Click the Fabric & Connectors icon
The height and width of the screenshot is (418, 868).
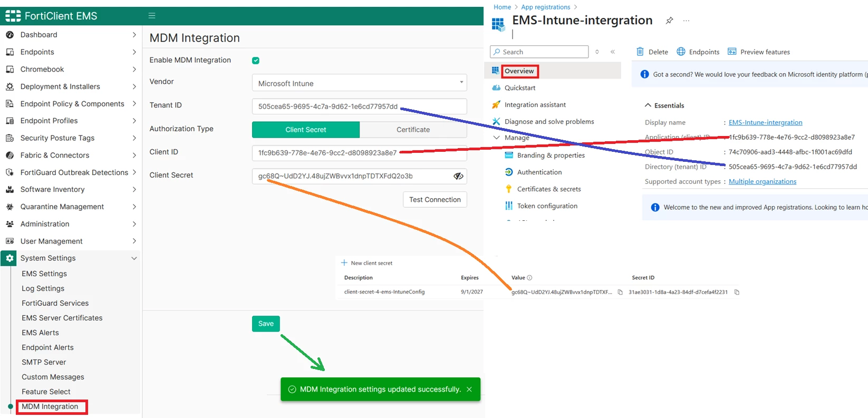9,155
